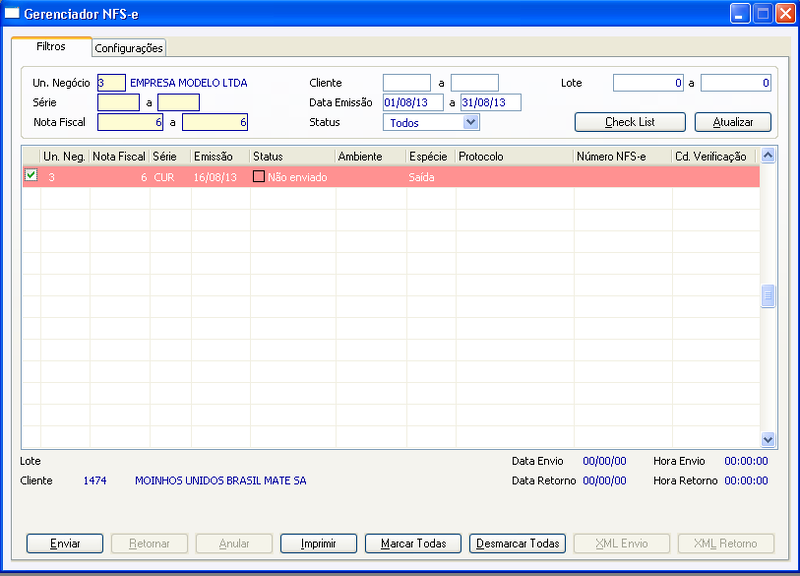
Task: Click the Ambiente column header
Action: [x=371, y=156]
